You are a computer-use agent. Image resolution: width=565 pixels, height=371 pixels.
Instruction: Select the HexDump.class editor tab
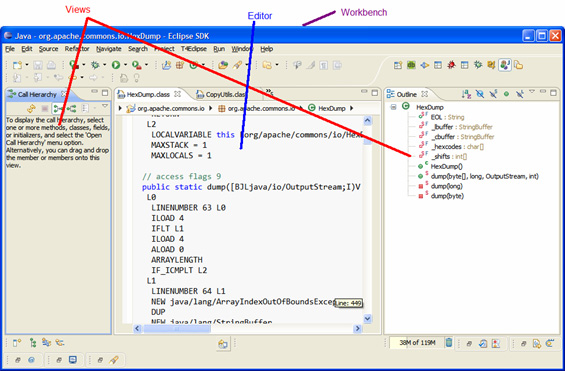pos(148,94)
